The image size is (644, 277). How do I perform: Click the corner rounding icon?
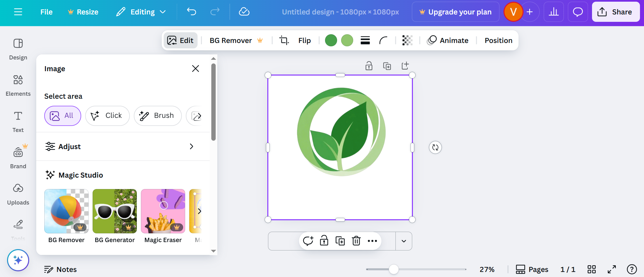(383, 41)
